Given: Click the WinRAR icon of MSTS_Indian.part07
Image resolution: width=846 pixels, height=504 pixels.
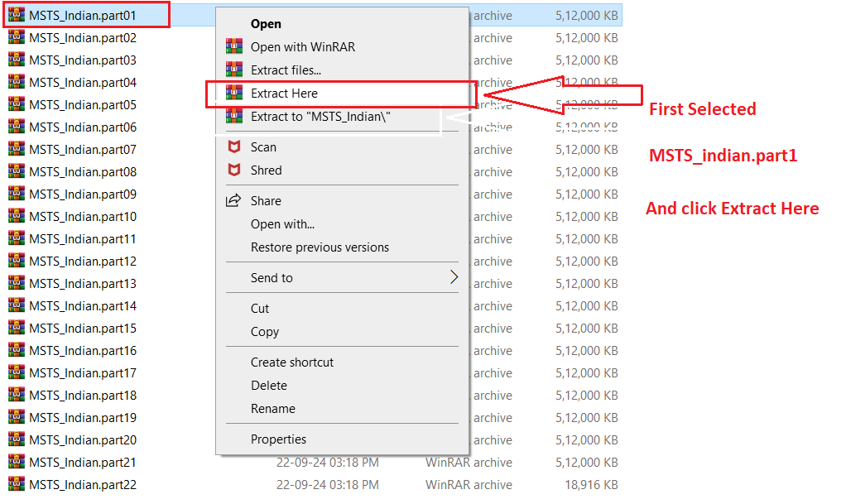Looking at the screenshot, I should point(17,149).
